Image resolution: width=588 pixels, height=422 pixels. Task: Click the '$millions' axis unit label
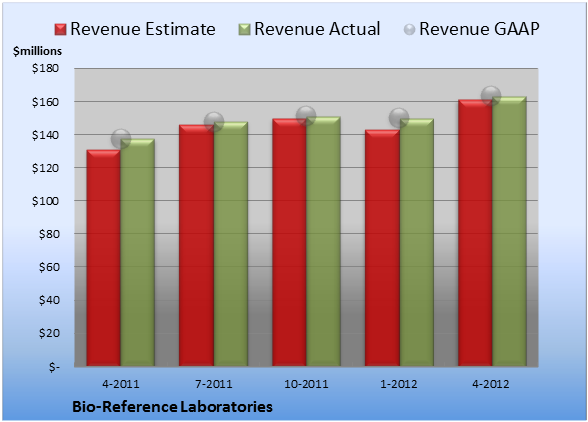tap(37, 51)
